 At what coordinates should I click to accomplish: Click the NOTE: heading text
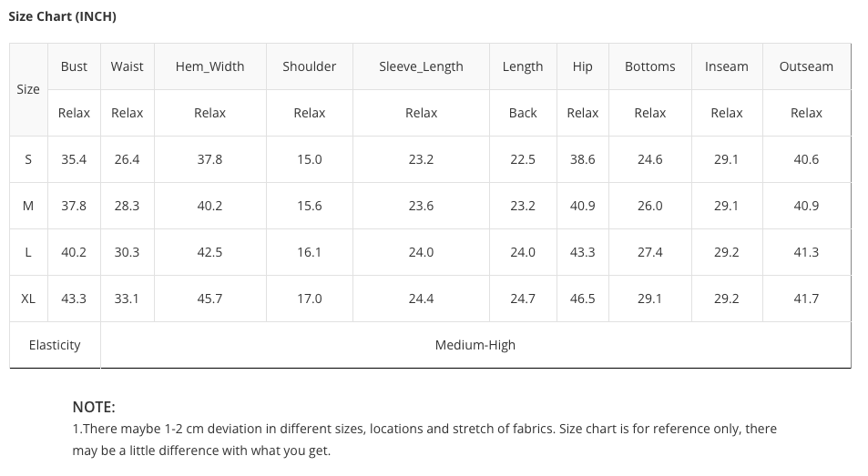point(94,408)
